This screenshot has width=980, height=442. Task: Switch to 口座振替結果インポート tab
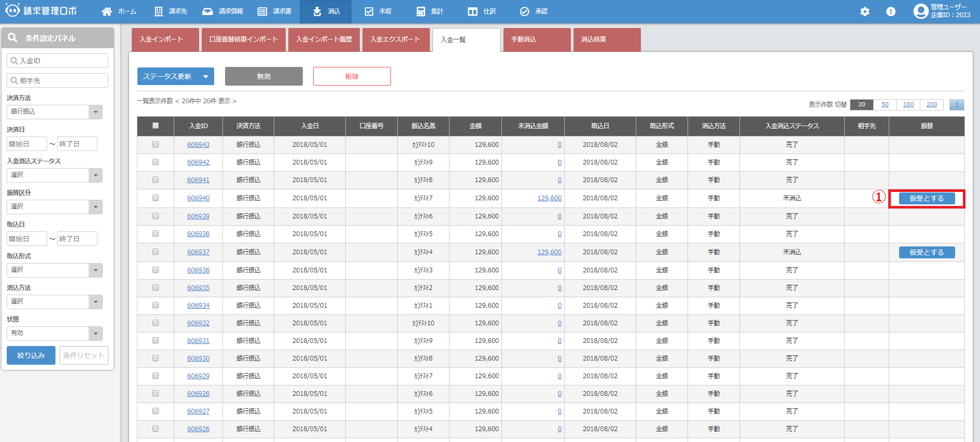pos(244,39)
